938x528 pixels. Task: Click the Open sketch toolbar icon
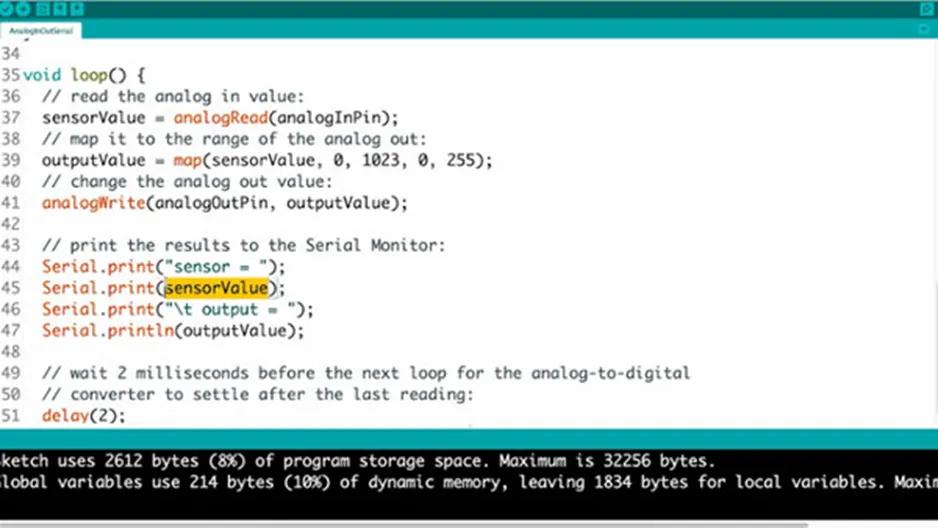point(60,8)
